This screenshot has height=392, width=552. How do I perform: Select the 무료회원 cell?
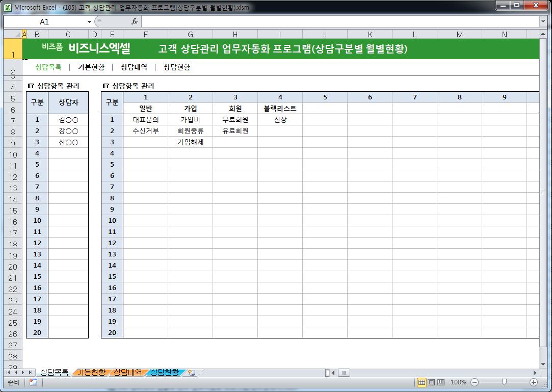[x=235, y=120]
